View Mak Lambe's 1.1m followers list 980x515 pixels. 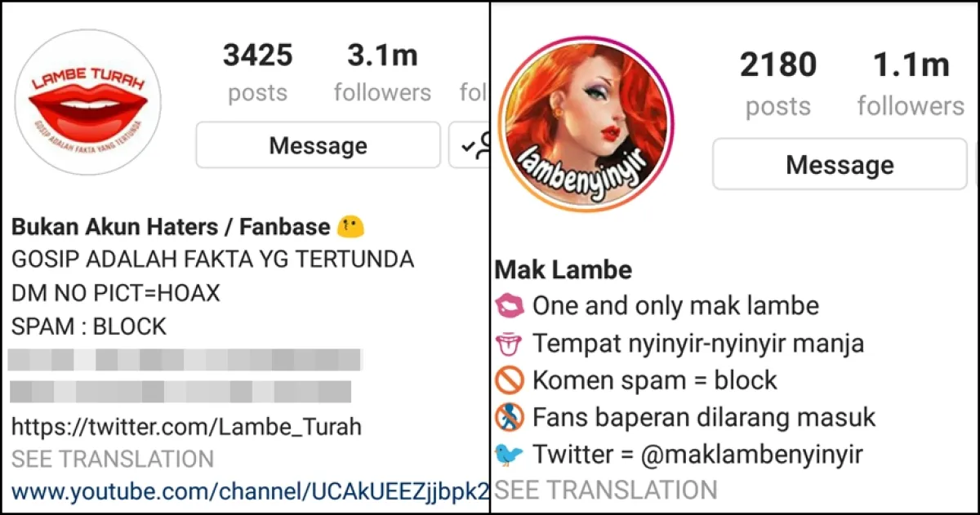pyautogui.click(x=911, y=85)
